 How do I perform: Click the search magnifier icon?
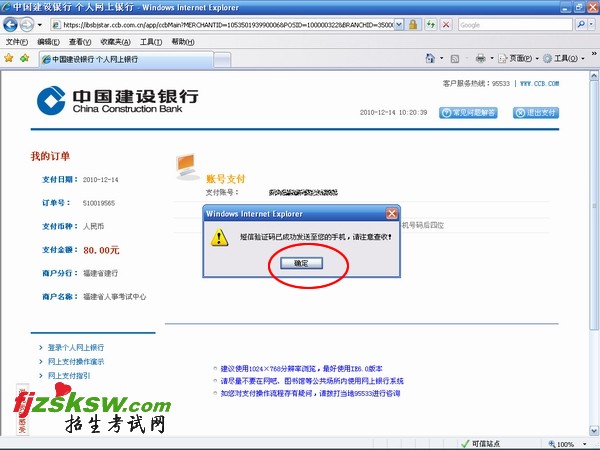[579, 24]
